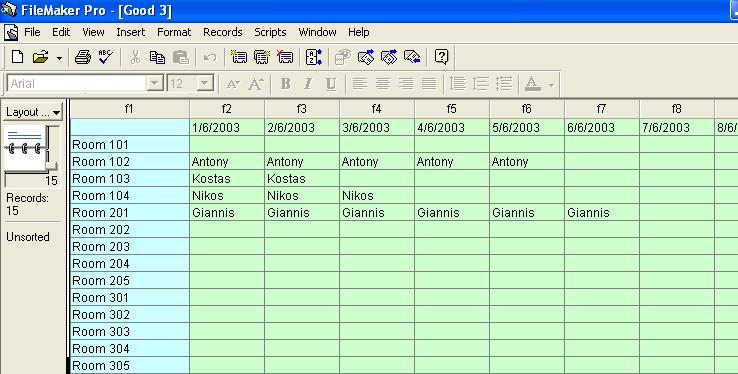Run the ABC spell check icon
This screenshot has width=738, height=374.
click(106, 57)
